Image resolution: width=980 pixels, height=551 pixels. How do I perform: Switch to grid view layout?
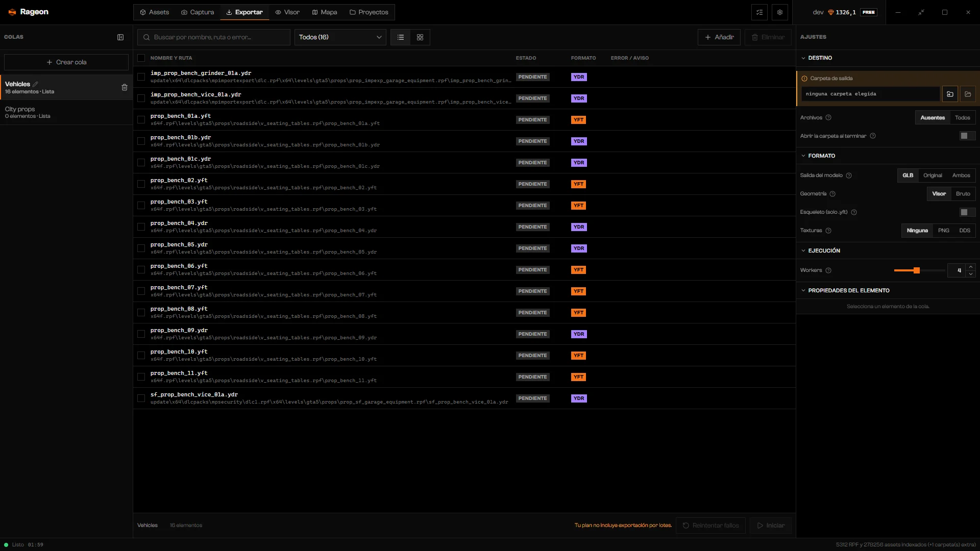(x=420, y=37)
